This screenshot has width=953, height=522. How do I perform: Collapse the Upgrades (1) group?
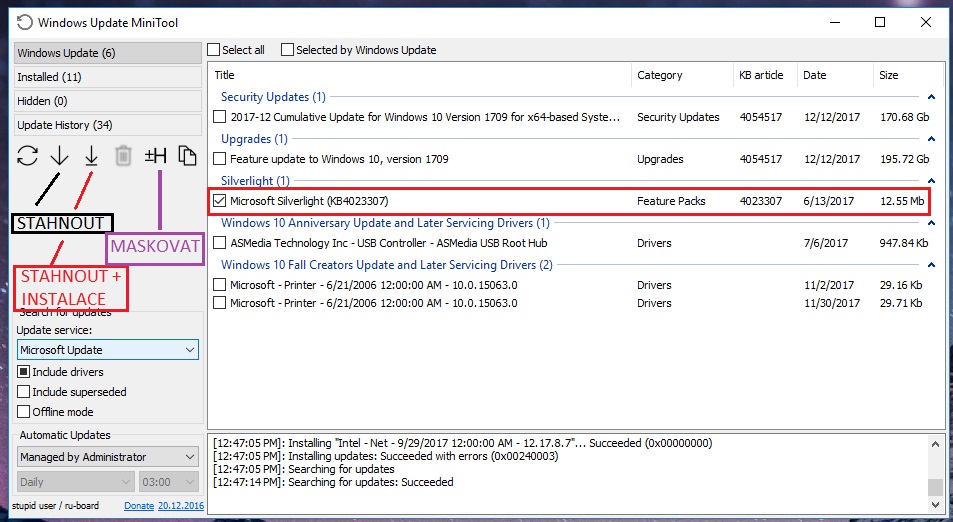tap(931, 139)
